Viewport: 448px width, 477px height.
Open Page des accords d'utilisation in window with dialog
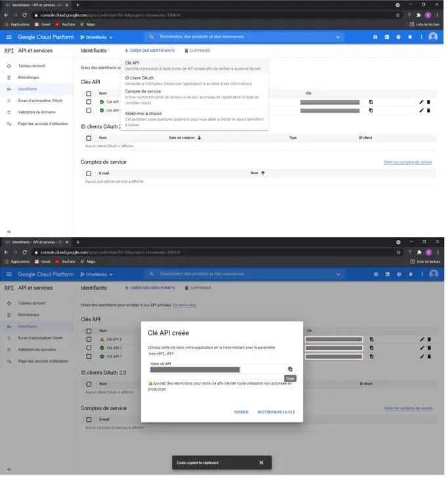coord(43,361)
